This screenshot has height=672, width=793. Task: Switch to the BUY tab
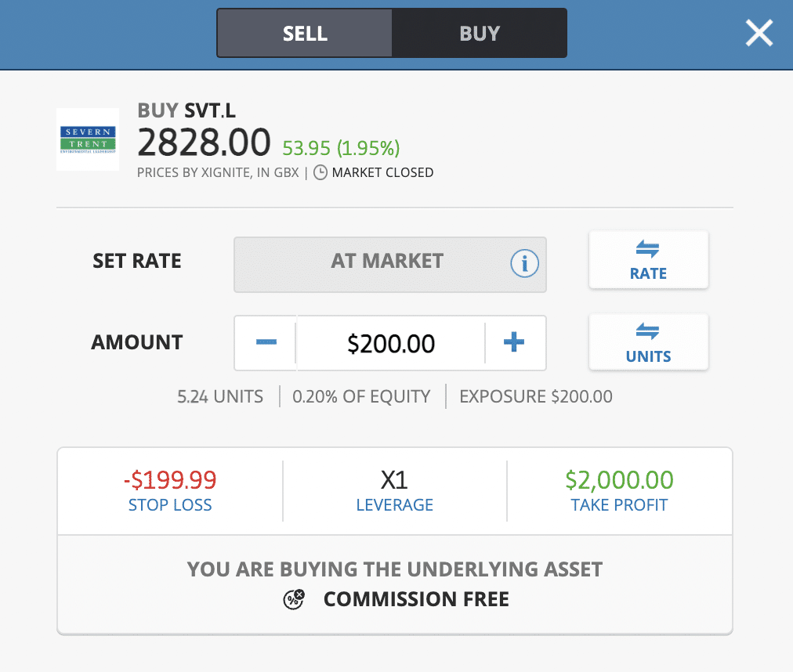479,33
